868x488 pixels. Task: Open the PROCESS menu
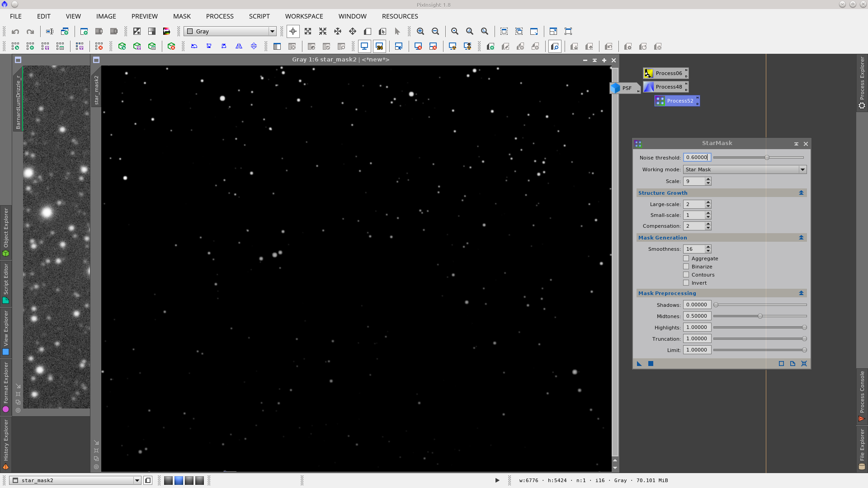(x=220, y=16)
